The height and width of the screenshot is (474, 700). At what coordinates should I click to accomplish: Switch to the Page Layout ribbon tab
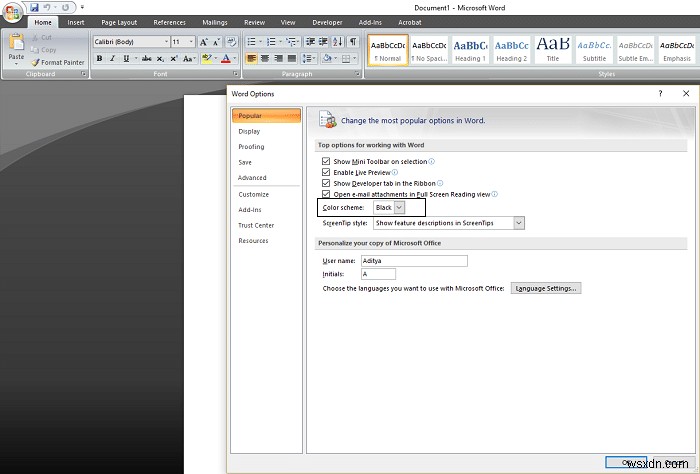(x=120, y=22)
